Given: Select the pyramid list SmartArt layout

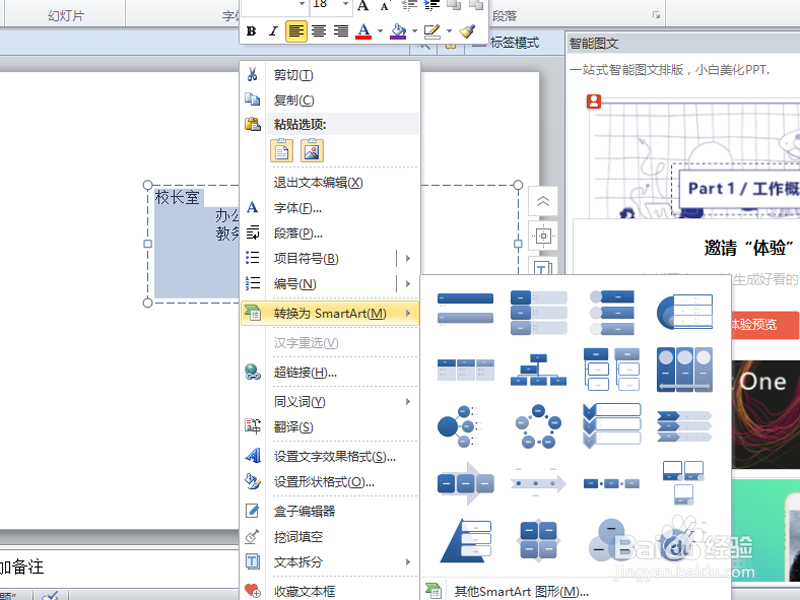Looking at the screenshot, I should pyautogui.click(x=465, y=540).
